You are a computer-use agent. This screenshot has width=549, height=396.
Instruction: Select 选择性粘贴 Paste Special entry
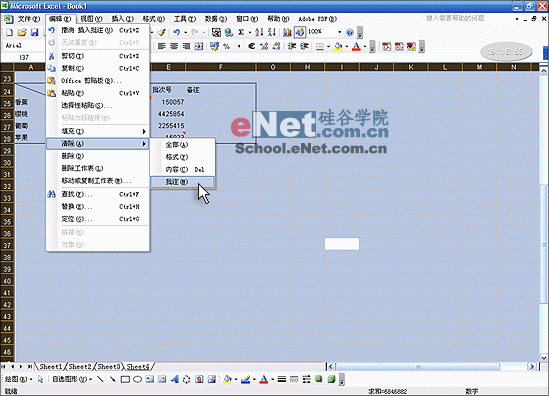point(97,105)
